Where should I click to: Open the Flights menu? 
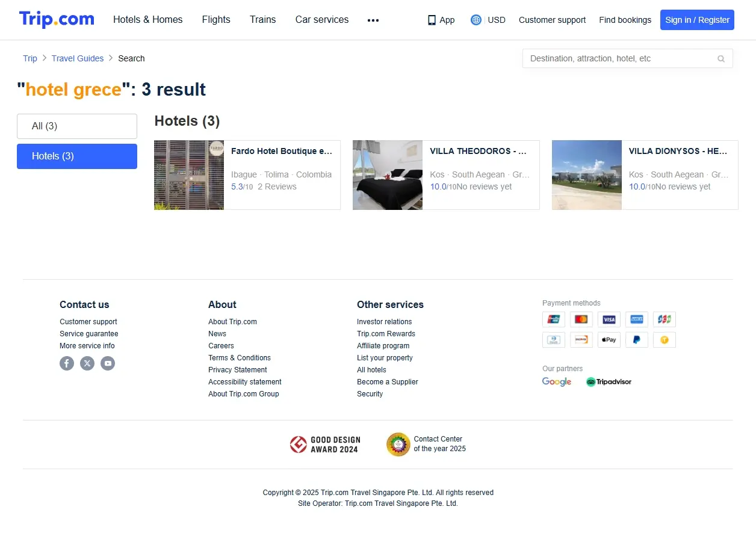(x=216, y=20)
